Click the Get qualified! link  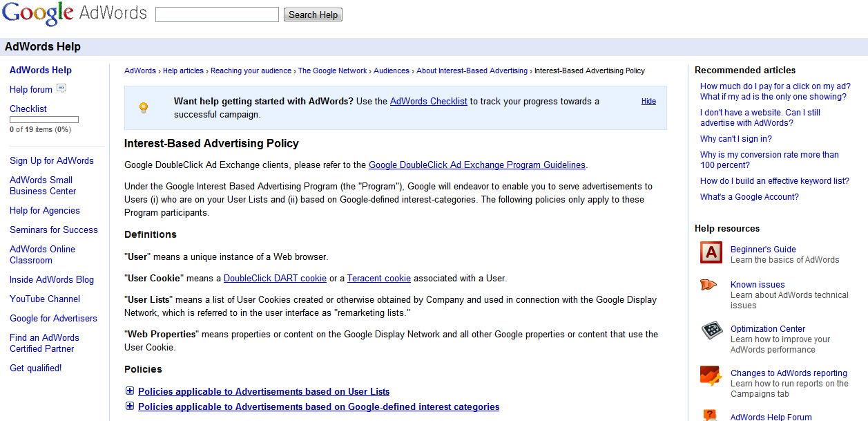[36, 368]
